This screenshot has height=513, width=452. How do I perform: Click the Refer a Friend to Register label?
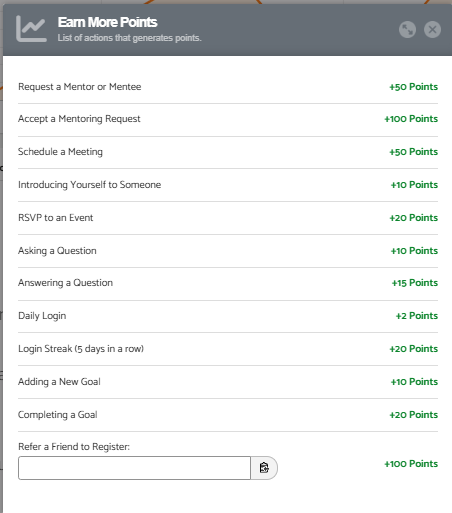pos(74,447)
